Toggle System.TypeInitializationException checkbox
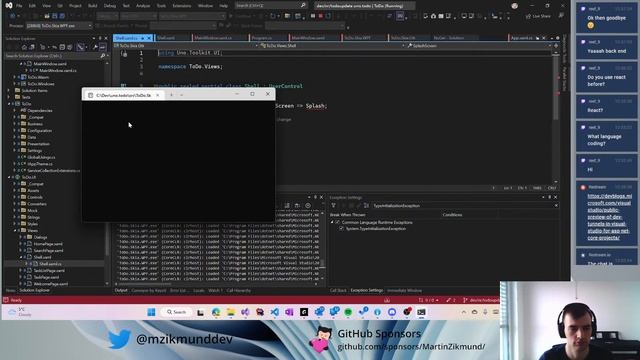The height and width of the screenshot is (360, 640). tap(342, 229)
